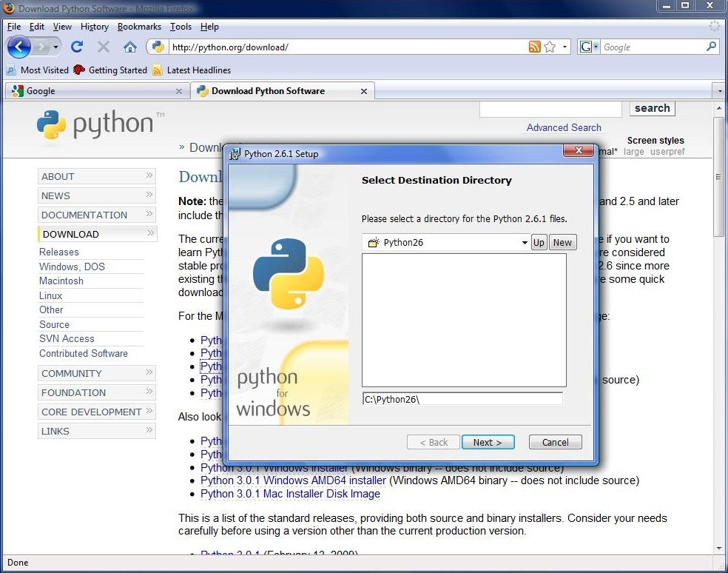Image resolution: width=728 pixels, height=573 pixels.
Task: Open Advanced Search link
Action: tap(564, 127)
